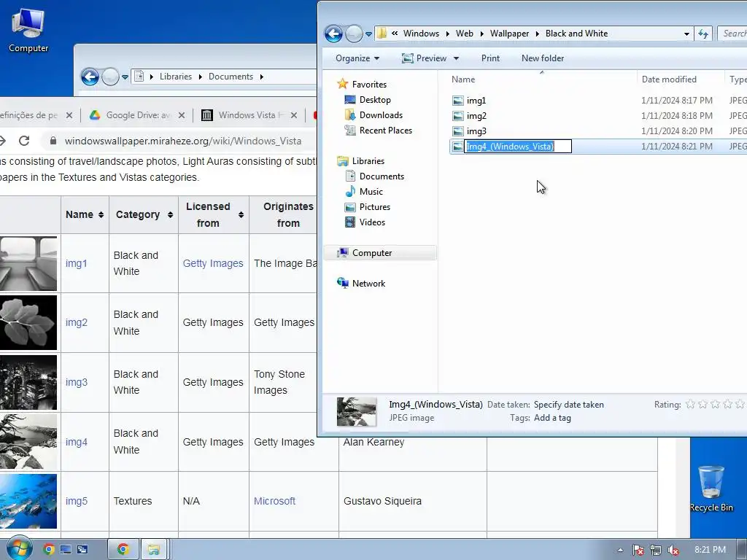Close the Windows Vista tab
Image resolution: width=747 pixels, height=560 pixels.
click(x=294, y=115)
